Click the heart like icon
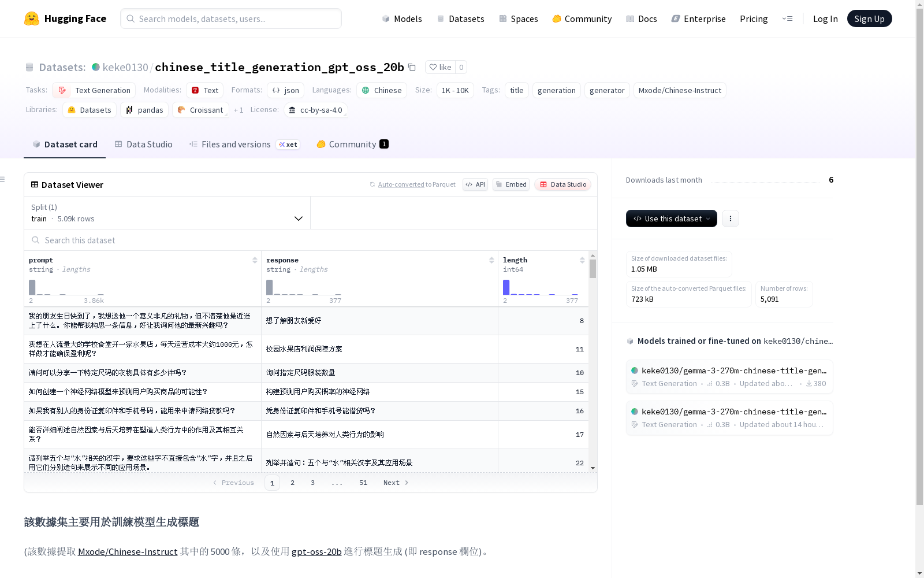 tap(433, 67)
